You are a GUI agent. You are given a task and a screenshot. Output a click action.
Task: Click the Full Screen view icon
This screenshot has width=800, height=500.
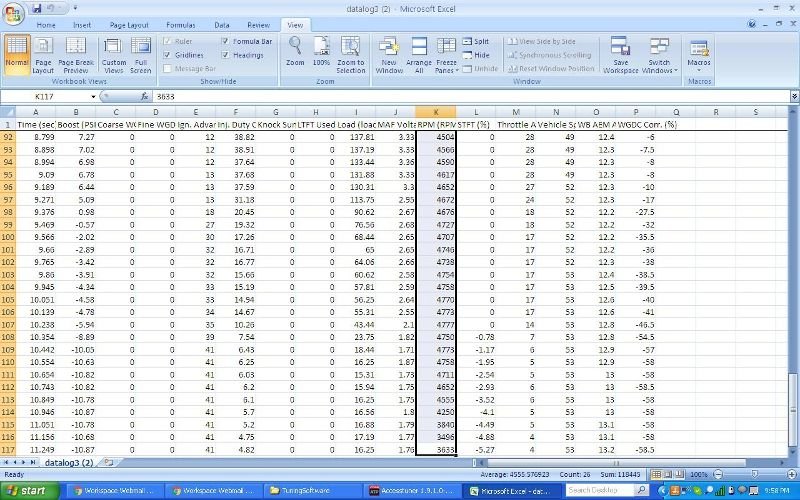[x=140, y=52]
